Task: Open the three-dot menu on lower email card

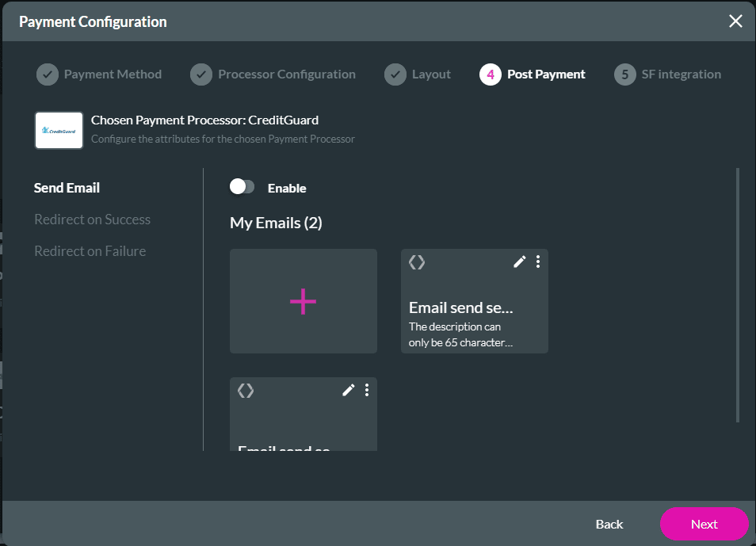Action: pyautogui.click(x=366, y=390)
